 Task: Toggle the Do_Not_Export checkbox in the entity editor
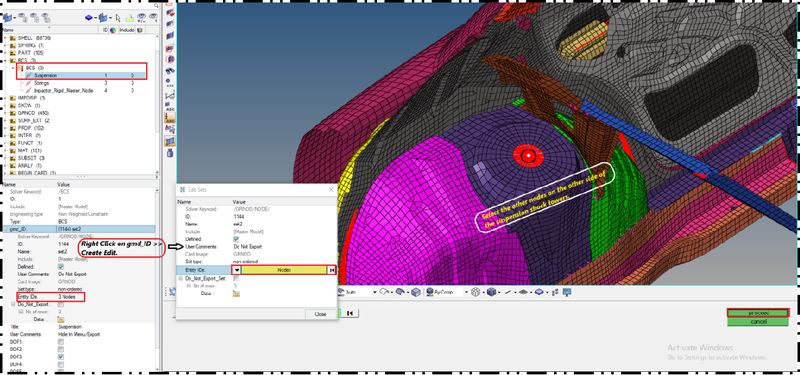[x=61, y=304]
